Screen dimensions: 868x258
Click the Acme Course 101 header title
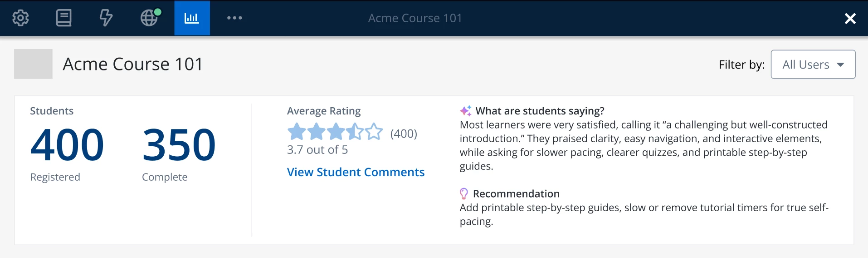(415, 18)
